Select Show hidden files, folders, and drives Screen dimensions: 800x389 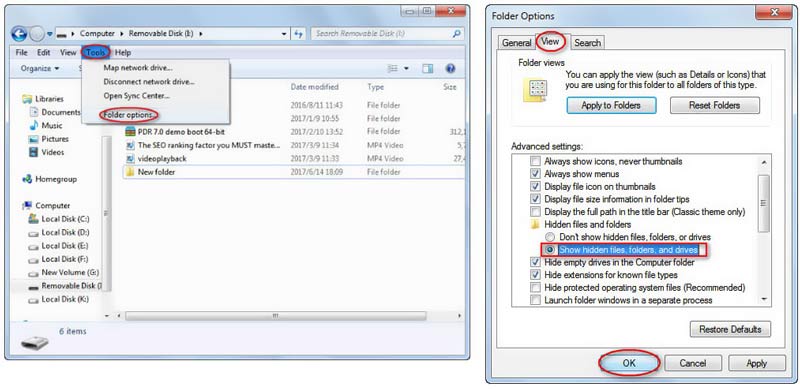550,250
